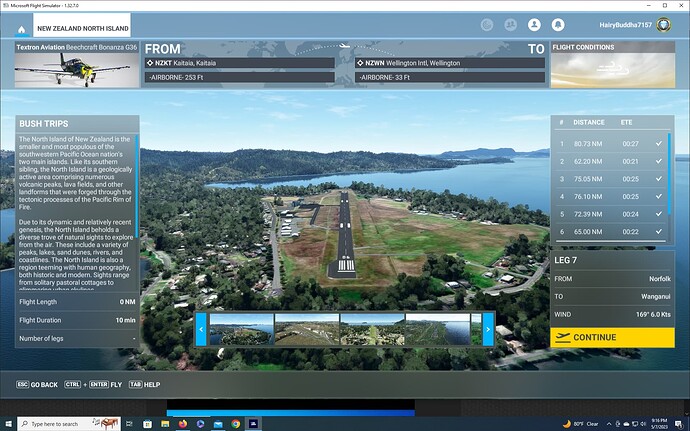Click the arrival AIRBORNE 33 Ft field
Viewport: 690px width, 431px height.
pyautogui.click(x=450, y=77)
